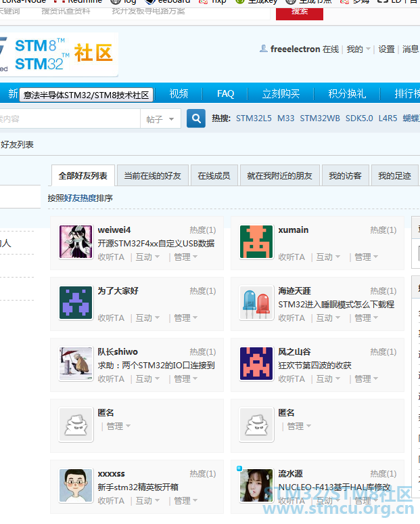Open post 新手stm32精英板开箱
This screenshot has height=524, width=420.
(x=138, y=487)
